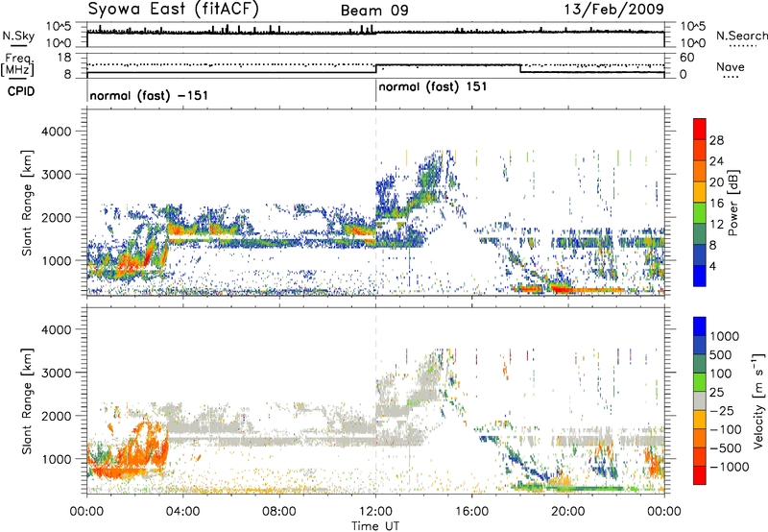Pick the light green segment of Power colorbar
This screenshot has width=768, height=532.
coord(700,213)
